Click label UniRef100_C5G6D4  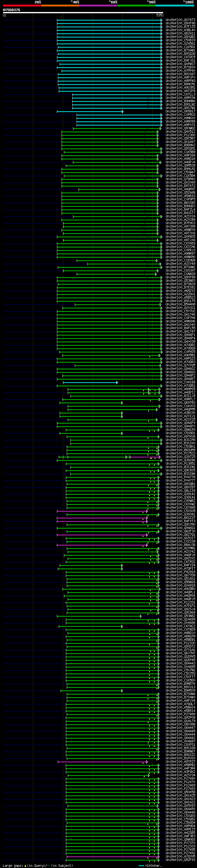tap(180, 823)
